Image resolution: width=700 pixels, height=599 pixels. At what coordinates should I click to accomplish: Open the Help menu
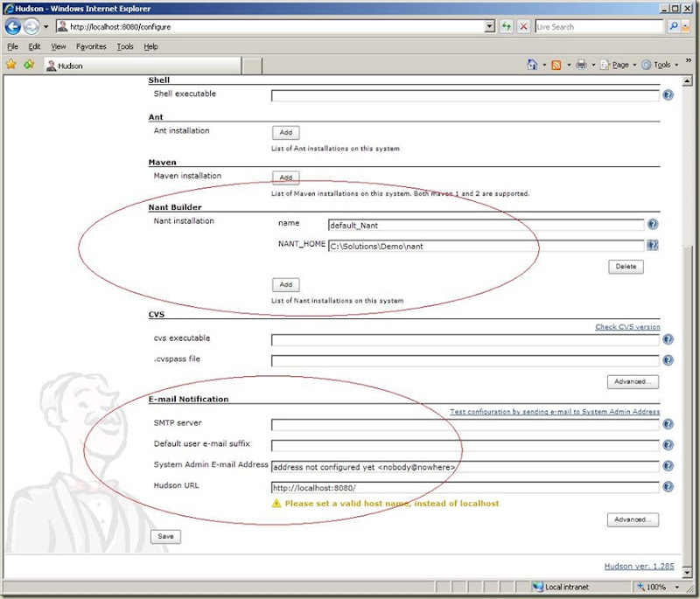[x=150, y=46]
